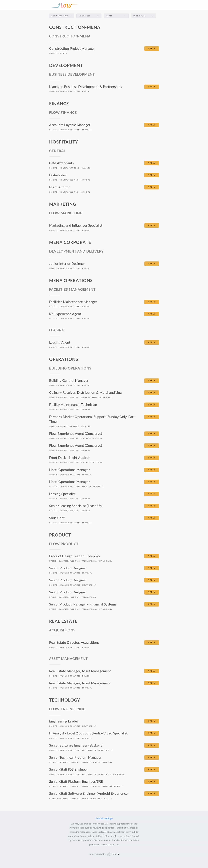Viewport: 208px width, 868px height.
Task: Click the Flow logo in header
Action: 65,5
